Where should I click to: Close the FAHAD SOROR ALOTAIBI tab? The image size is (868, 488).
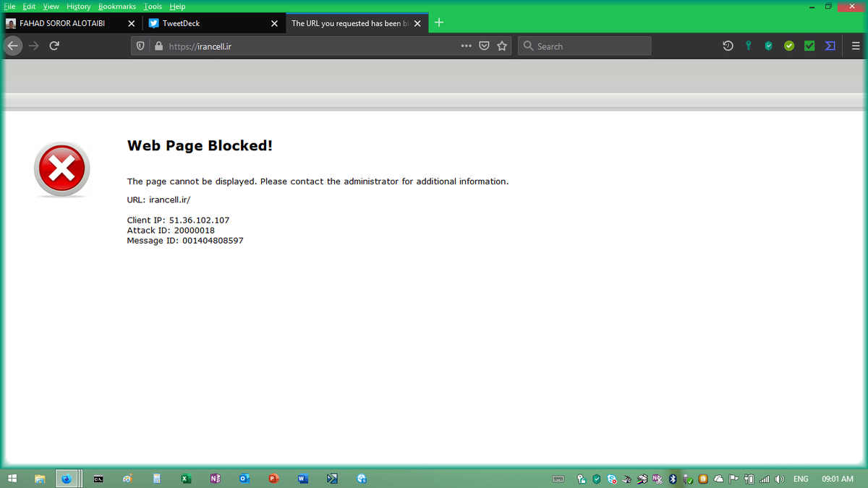[x=131, y=23]
